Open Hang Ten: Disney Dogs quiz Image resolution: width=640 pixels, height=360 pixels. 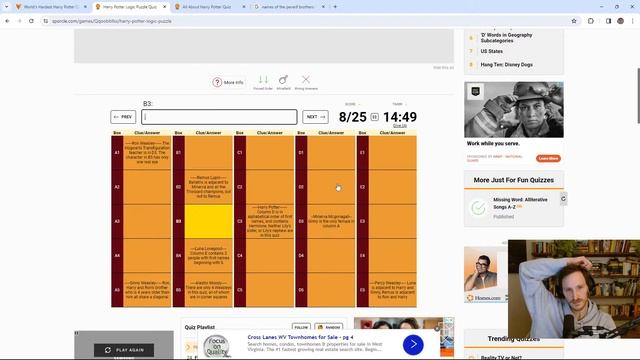(507, 64)
